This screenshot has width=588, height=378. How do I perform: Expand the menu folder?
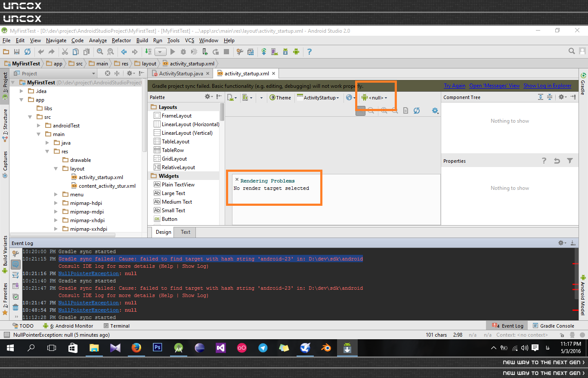click(56, 194)
